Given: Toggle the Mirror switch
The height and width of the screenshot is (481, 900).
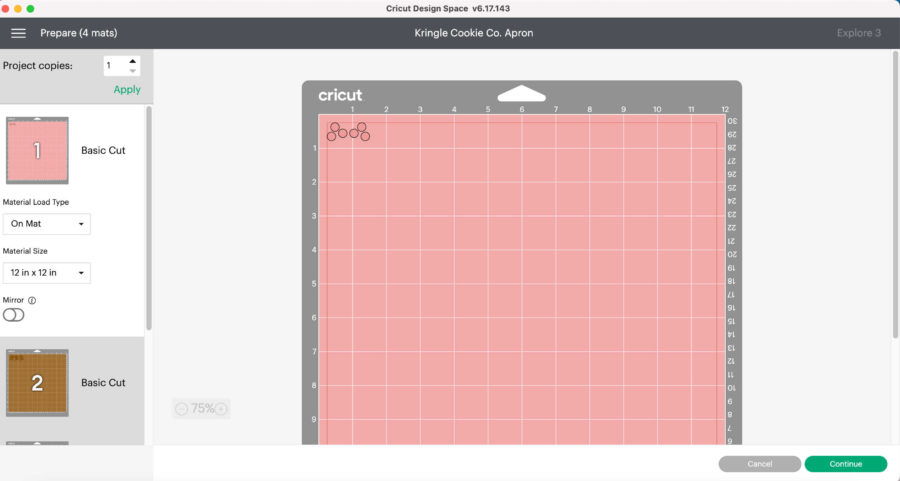Looking at the screenshot, I should pos(14,315).
